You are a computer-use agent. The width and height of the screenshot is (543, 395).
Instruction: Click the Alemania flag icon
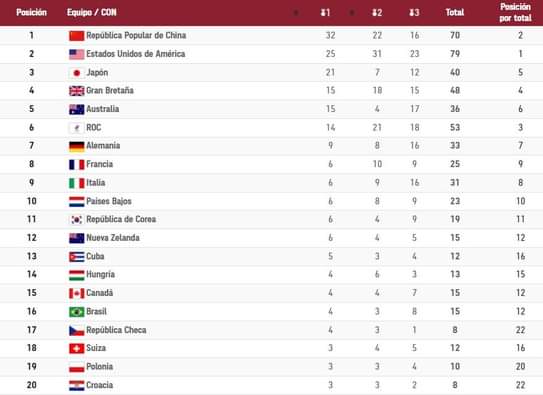(x=77, y=146)
